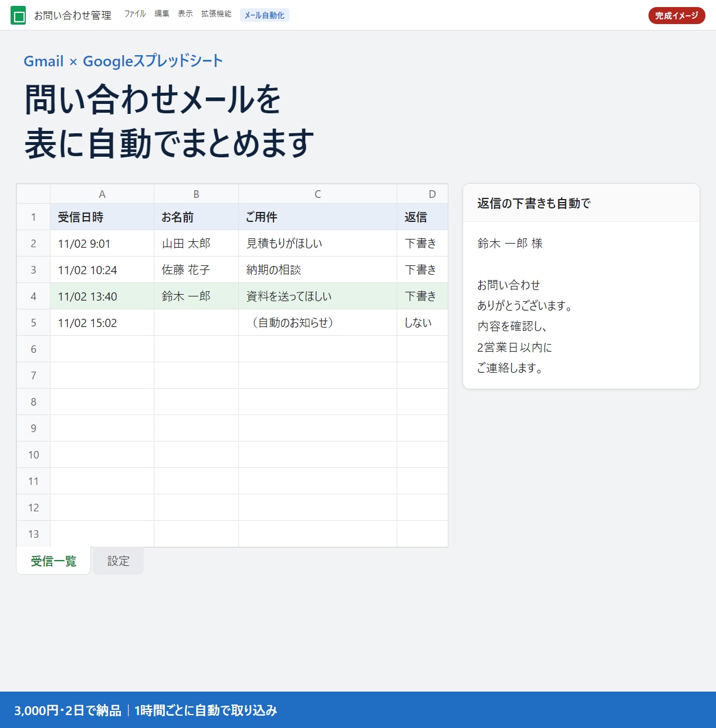The height and width of the screenshot is (728, 716).
Task: Select row 4 header number
Action: coord(33,296)
